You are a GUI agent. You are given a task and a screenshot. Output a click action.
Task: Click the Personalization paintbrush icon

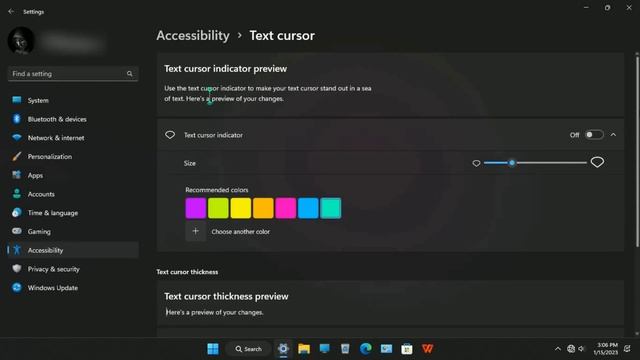(x=17, y=156)
